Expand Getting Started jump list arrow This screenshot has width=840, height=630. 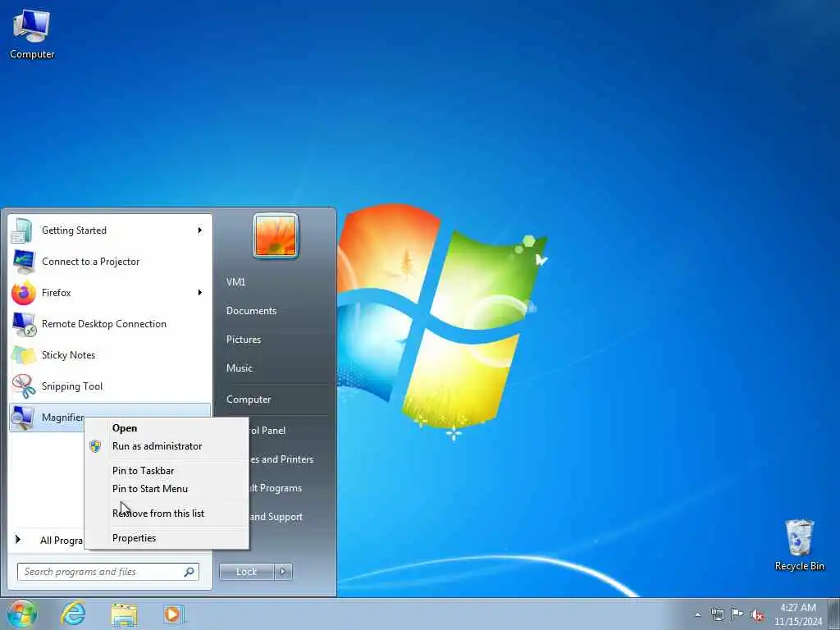200,231
